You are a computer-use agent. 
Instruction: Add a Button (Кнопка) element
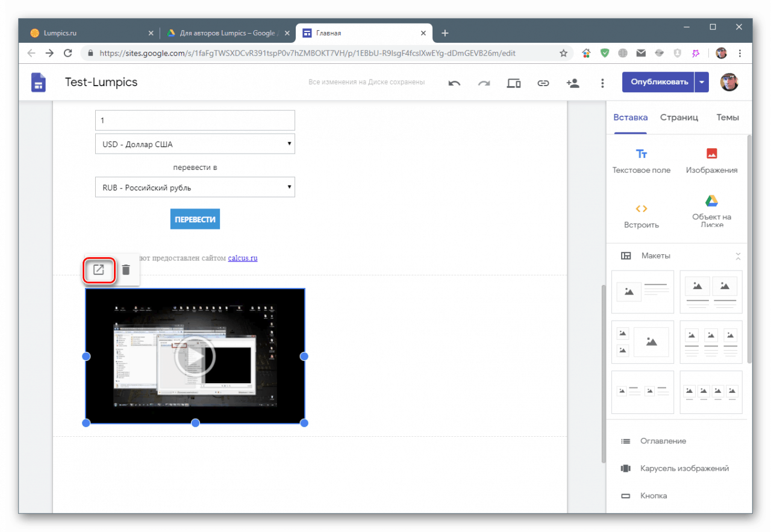[644, 496]
